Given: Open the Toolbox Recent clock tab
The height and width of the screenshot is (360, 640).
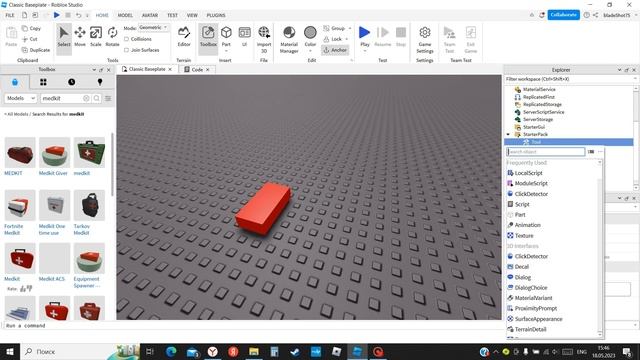Looking at the screenshot, I should click(x=71, y=82).
